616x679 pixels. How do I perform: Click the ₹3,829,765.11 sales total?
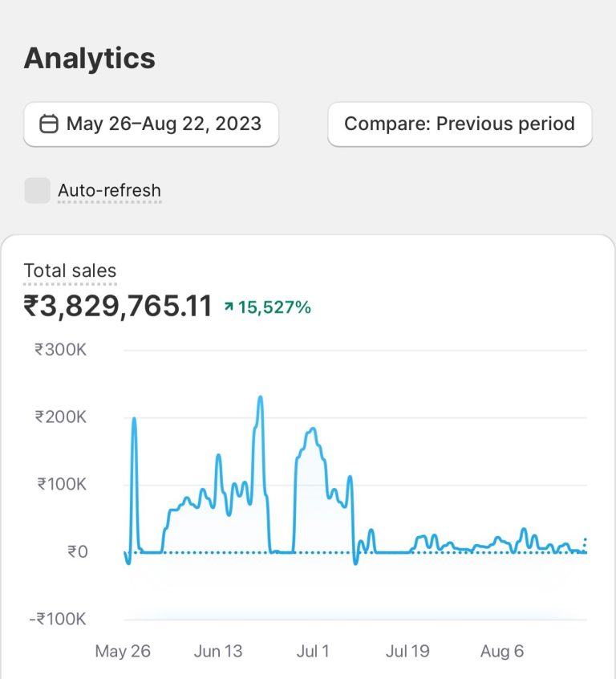coord(118,307)
